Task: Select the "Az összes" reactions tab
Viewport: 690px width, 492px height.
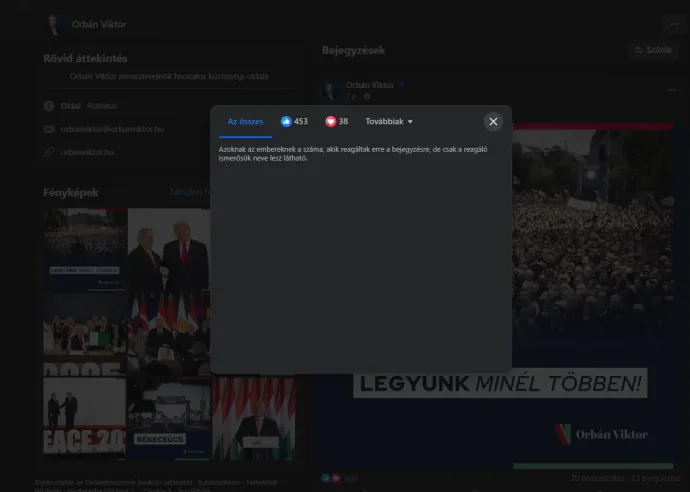Action: pos(245,122)
